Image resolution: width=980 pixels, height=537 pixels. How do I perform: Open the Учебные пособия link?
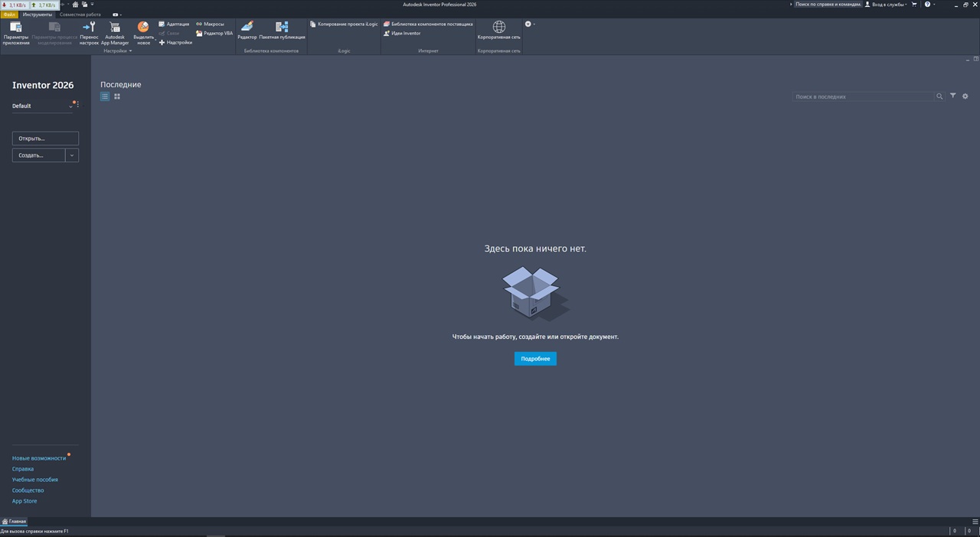coord(34,480)
